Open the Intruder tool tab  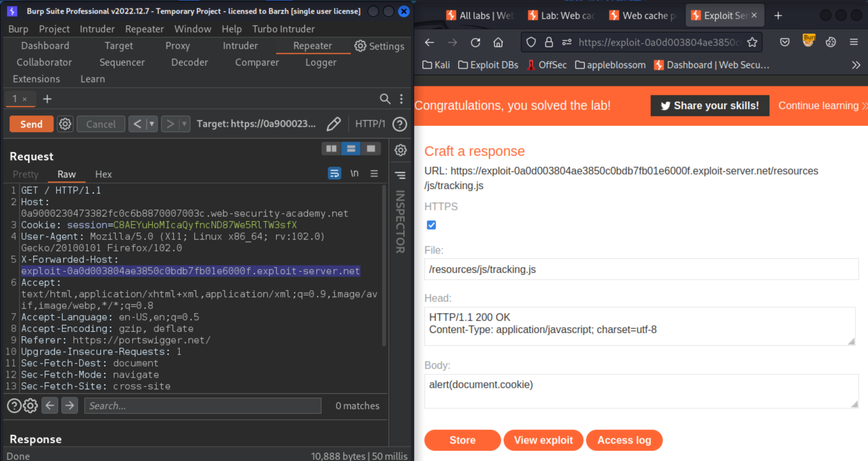point(240,46)
